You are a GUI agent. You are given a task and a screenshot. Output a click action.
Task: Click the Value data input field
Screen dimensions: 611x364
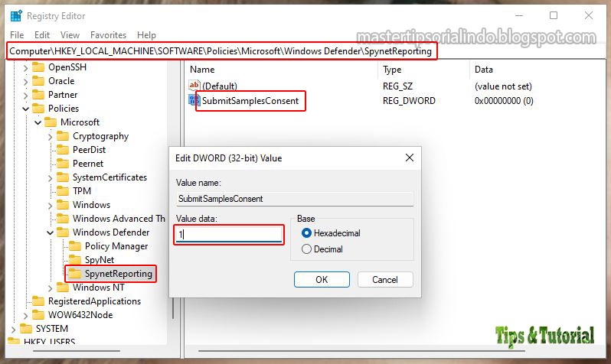tap(229, 234)
